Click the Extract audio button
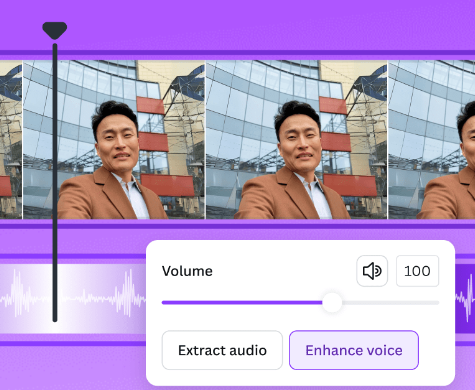 (222, 350)
